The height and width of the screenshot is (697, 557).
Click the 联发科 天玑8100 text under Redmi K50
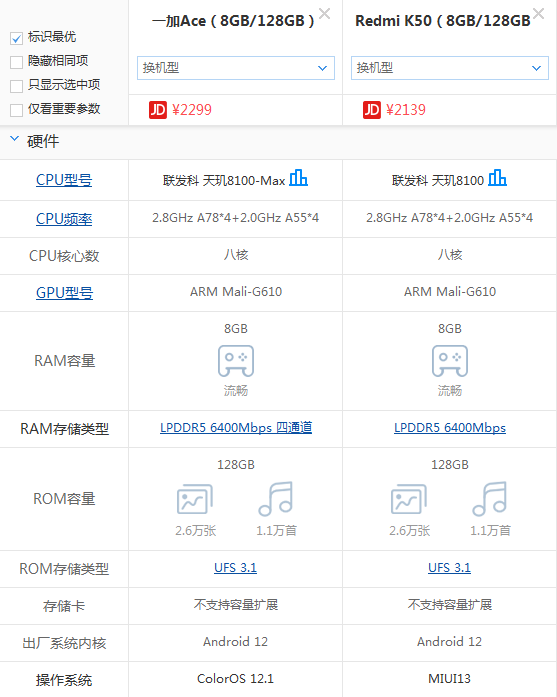point(438,180)
